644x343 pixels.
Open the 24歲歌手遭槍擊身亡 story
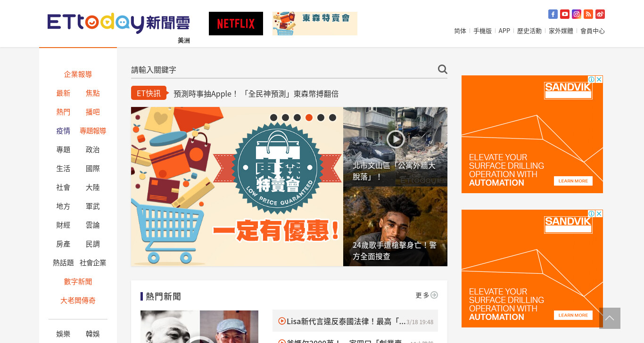pyautogui.click(x=395, y=227)
